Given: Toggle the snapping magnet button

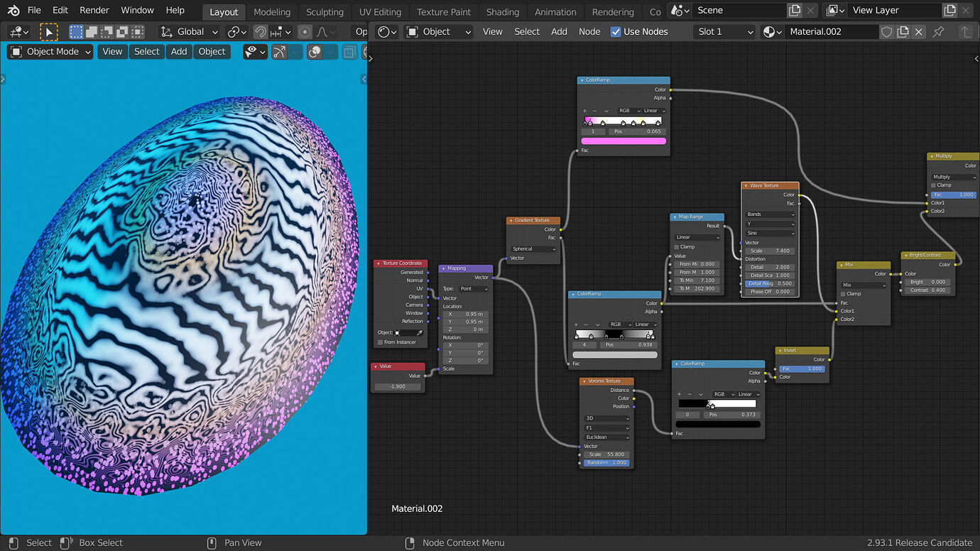Looking at the screenshot, I should [x=259, y=32].
